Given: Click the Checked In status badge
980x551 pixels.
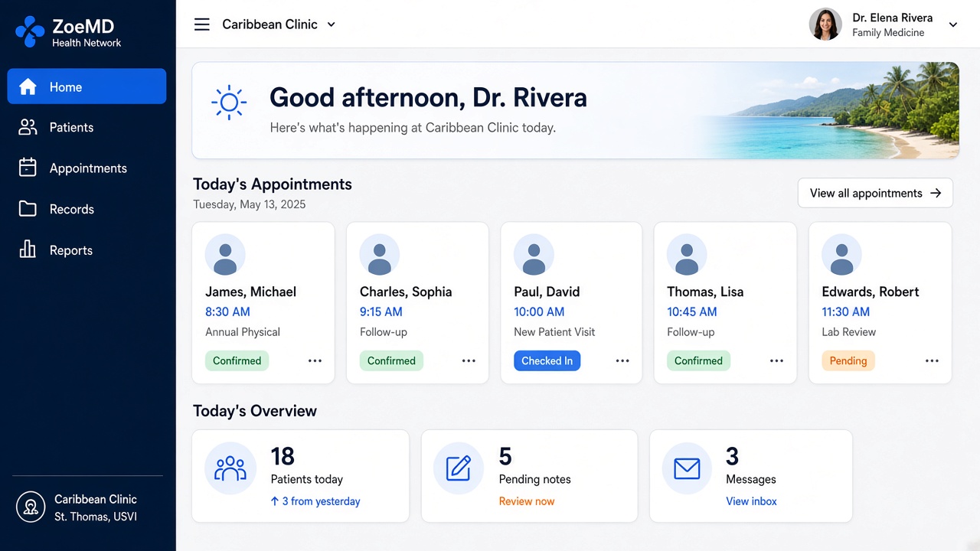Looking at the screenshot, I should pyautogui.click(x=547, y=361).
